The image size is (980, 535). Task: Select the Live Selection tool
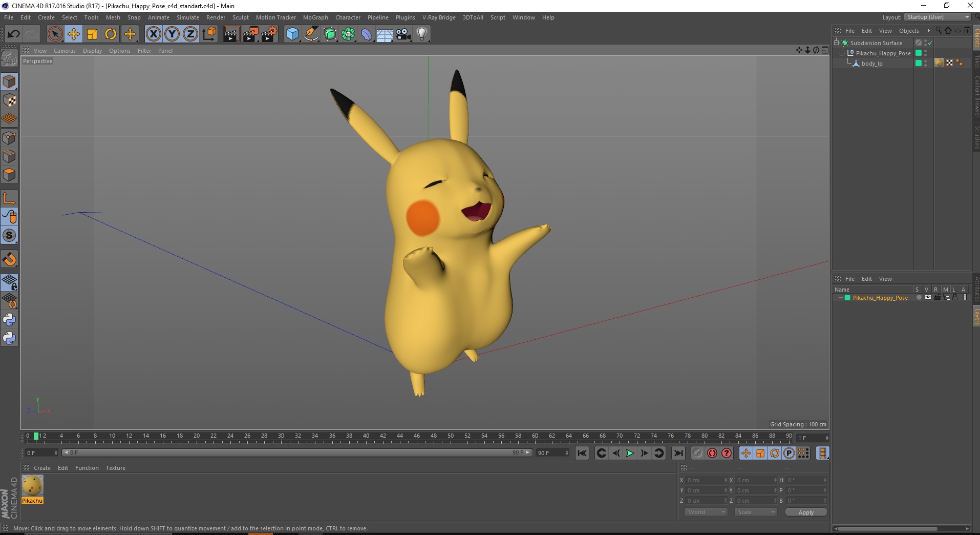coord(55,34)
